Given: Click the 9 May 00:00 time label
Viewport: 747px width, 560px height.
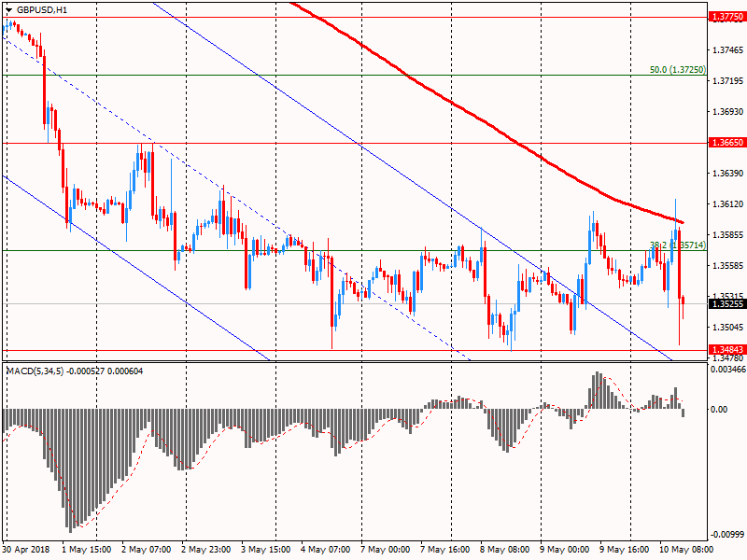Looking at the screenshot, I should click(564, 550).
